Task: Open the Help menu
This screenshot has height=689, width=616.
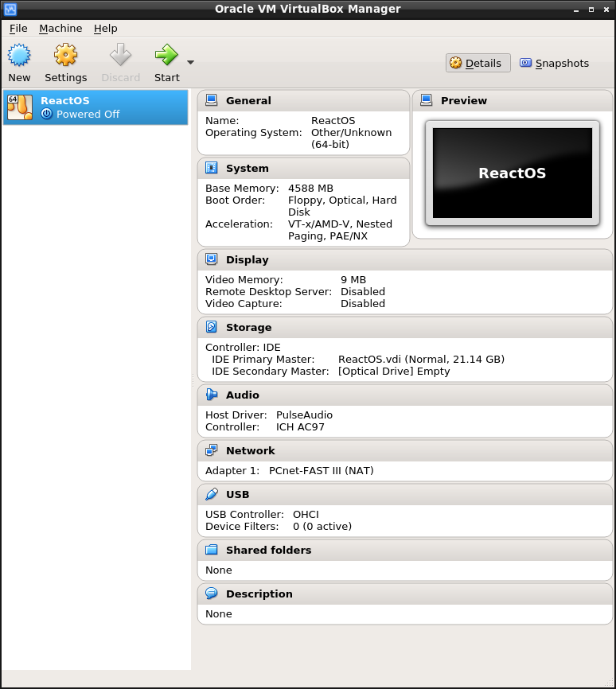Action: (x=106, y=28)
